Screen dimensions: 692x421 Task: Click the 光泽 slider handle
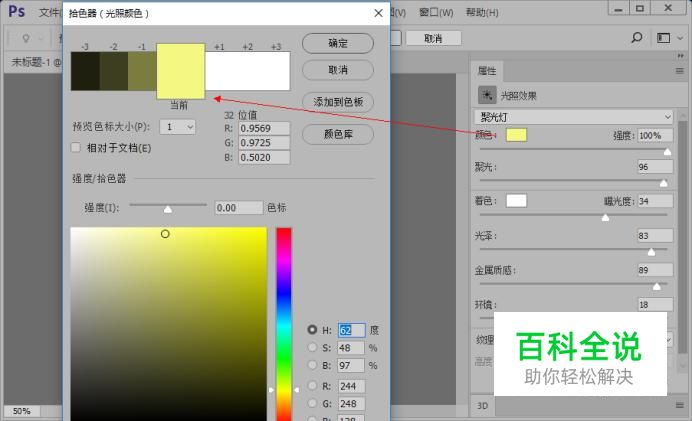651,252
